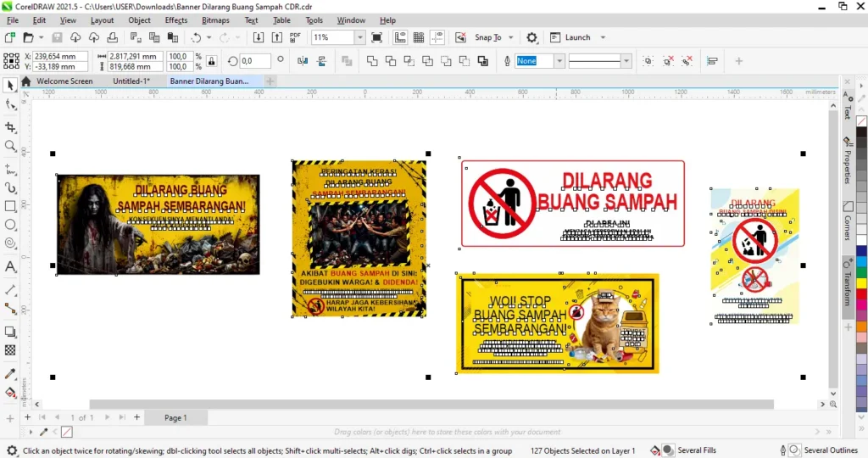Click the Save icon in toolbar
868x458 pixels.
click(x=57, y=37)
